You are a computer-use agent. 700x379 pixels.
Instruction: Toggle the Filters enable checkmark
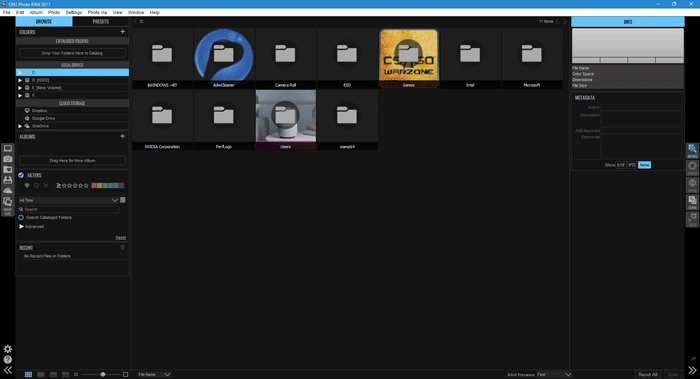click(21, 175)
